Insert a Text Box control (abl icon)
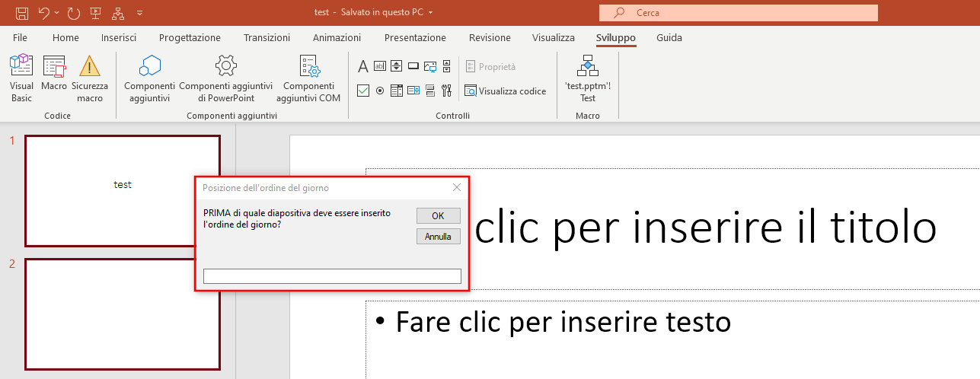The image size is (980, 379). (380, 66)
